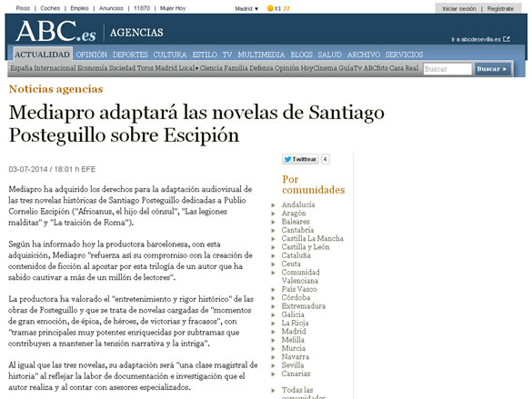The height and width of the screenshot is (399, 532).
Task: Open the Economía subsection
Action: [92, 68]
